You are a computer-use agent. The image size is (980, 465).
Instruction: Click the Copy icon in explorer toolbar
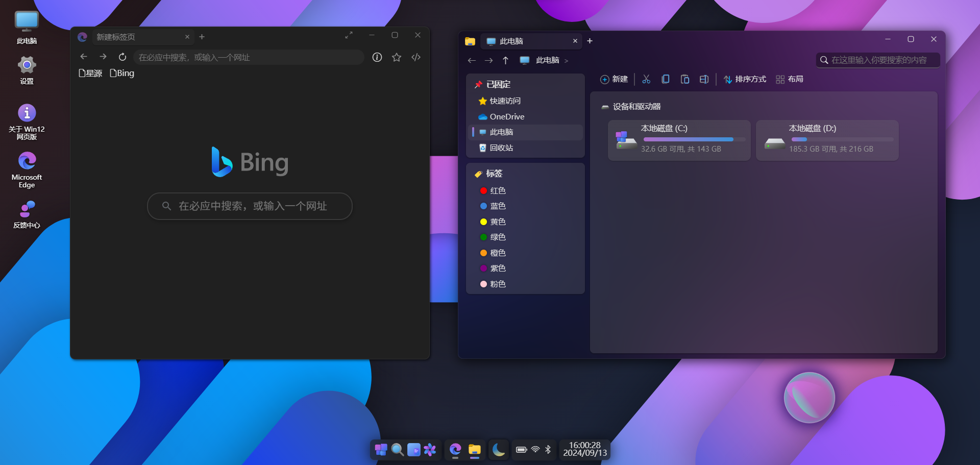665,79
